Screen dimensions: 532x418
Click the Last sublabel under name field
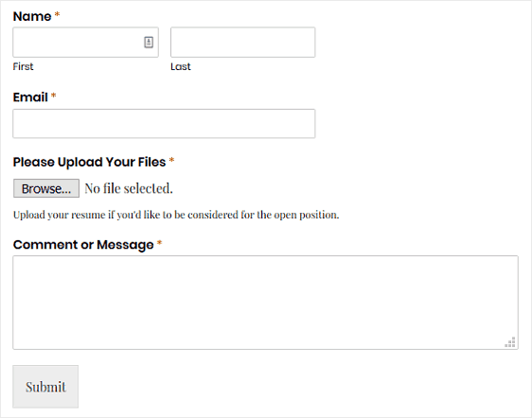[181, 66]
